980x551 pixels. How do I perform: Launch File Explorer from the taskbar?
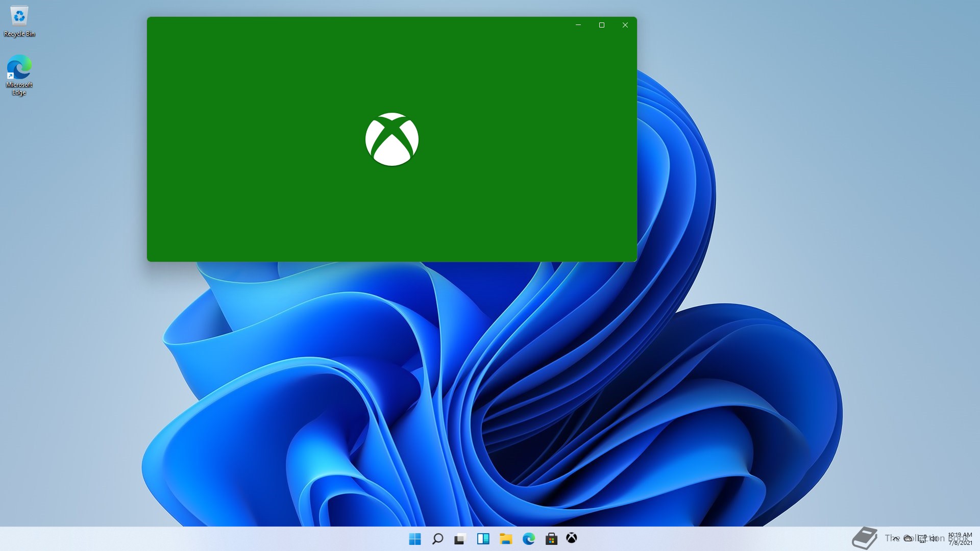coord(505,539)
